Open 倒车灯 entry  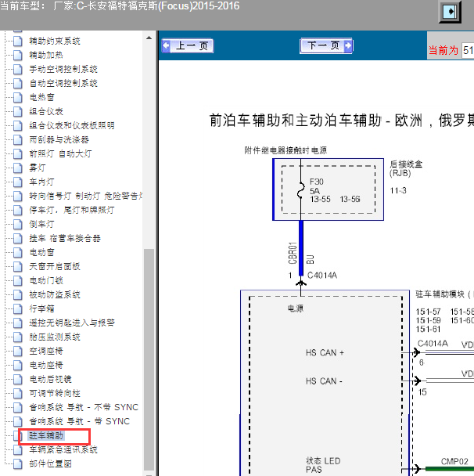(x=42, y=225)
